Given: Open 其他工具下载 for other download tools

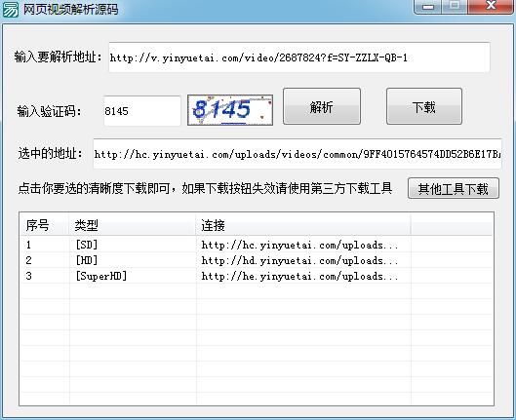Looking at the screenshot, I should pyautogui.click(x=454, y=188).
